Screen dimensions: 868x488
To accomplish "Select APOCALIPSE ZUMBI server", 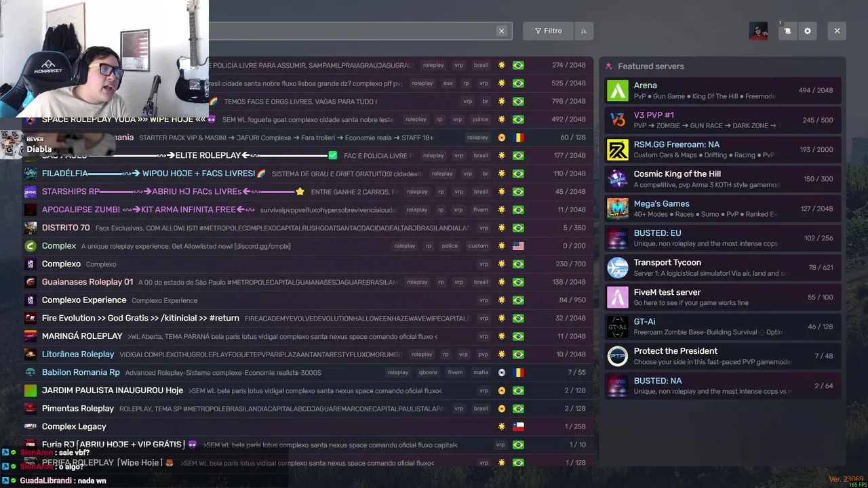I will coord(307,209).
